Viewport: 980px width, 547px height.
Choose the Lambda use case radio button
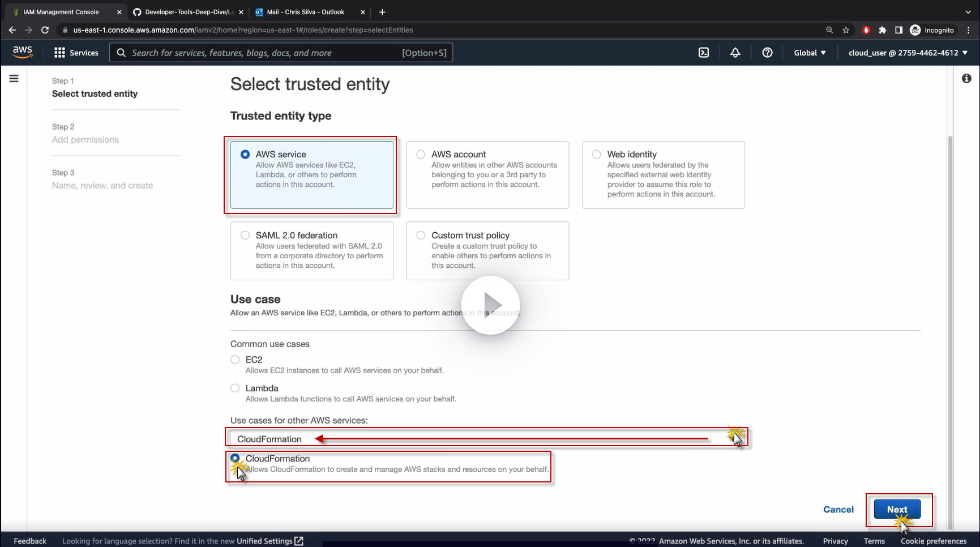tap(235, 388)
